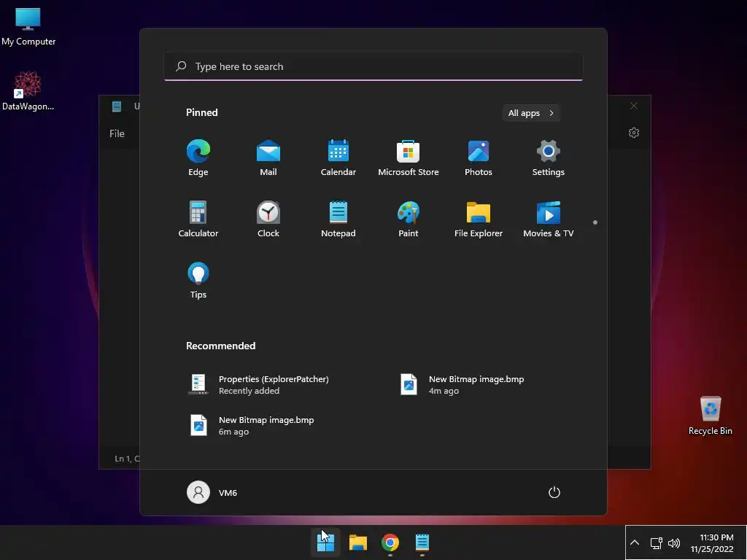Launch Mail from pinned apps
747x560 pixels.
coord(268,157)
